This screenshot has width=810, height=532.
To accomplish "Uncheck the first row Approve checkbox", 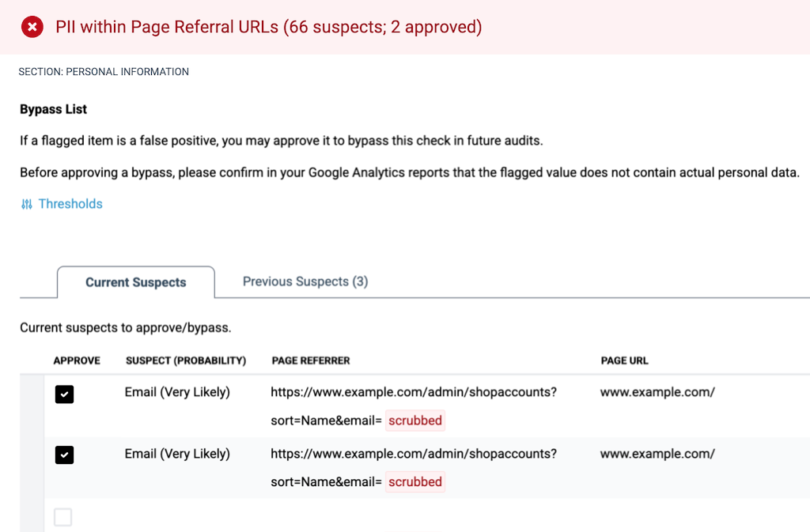I will pyautogui.click(x=64, y=394).
